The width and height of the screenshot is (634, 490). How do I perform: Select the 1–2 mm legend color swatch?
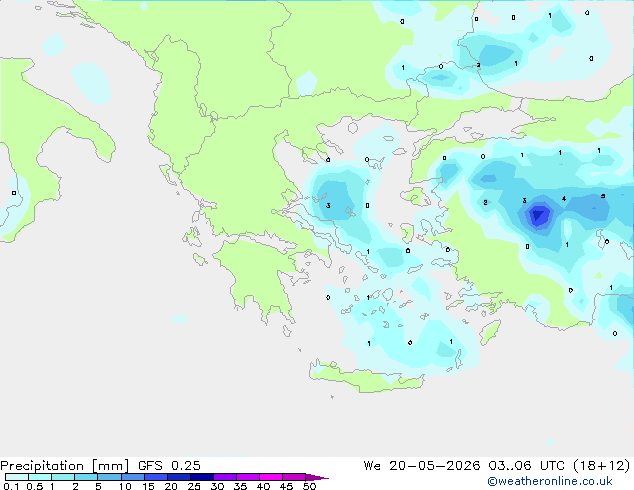point(63,477)
